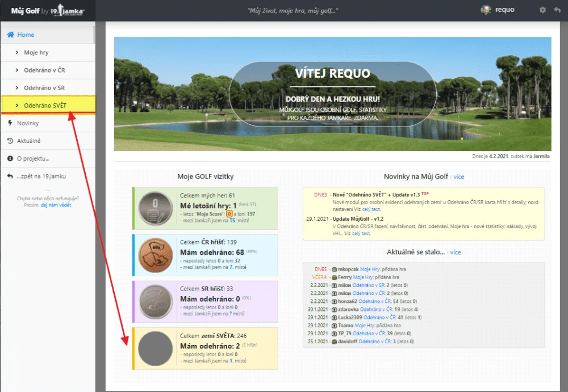
Task: Click the Mé letošní hry: 1 text
Action: (208, 205)
